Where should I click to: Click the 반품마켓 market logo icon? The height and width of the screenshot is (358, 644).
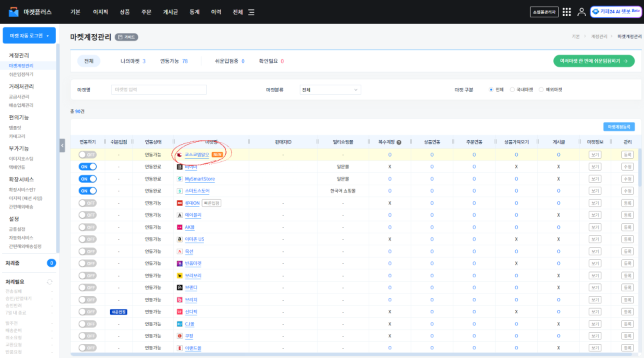tap(179, 263)
